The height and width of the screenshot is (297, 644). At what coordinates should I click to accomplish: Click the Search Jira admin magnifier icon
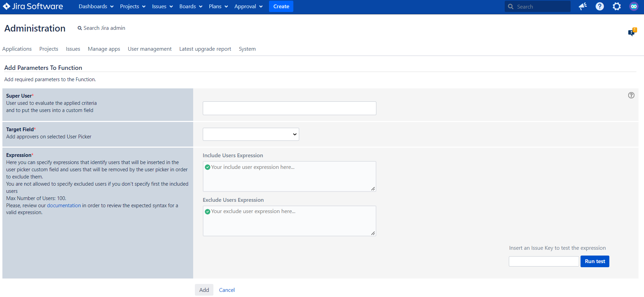[x=80, y=28]
